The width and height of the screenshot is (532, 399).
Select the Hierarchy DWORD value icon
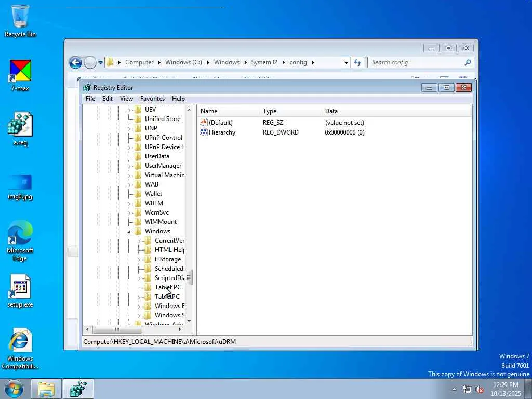click(x=204, y=132)
